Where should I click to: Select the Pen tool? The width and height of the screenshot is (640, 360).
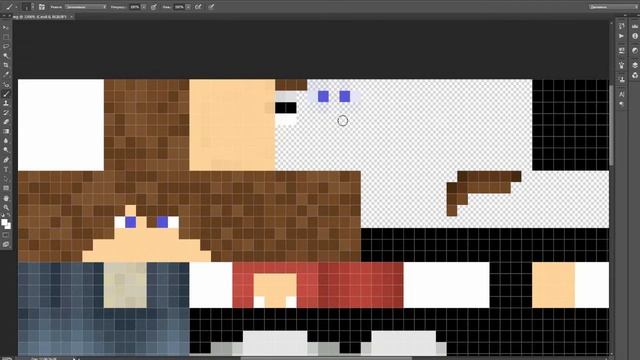tap(6, 160)
